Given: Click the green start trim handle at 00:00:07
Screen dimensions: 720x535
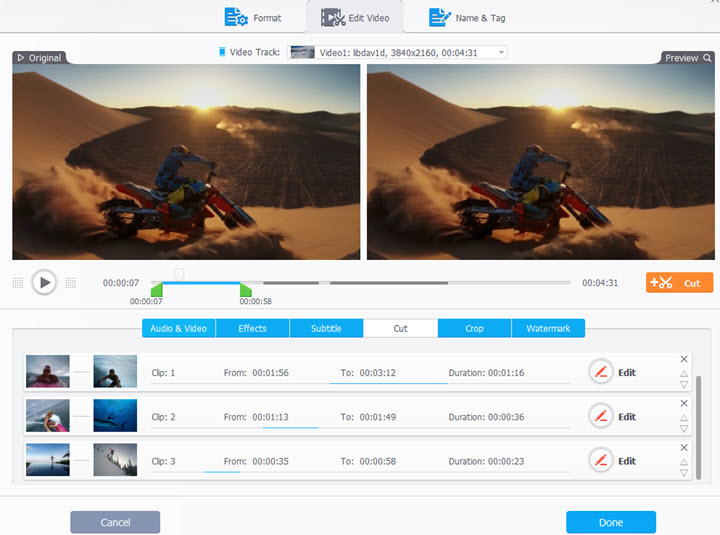Looking at the screenshot, I should click(x=157, y=290).
